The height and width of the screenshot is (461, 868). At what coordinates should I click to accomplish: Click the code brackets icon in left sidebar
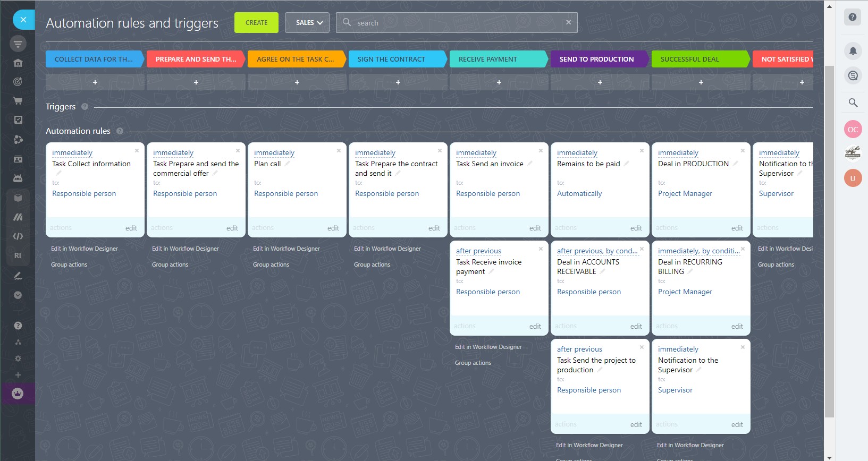pyautogui.click(x=18, y=236)
